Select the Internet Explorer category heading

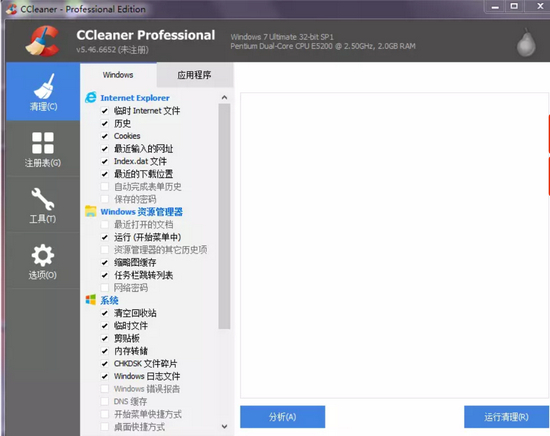(135, 98)
